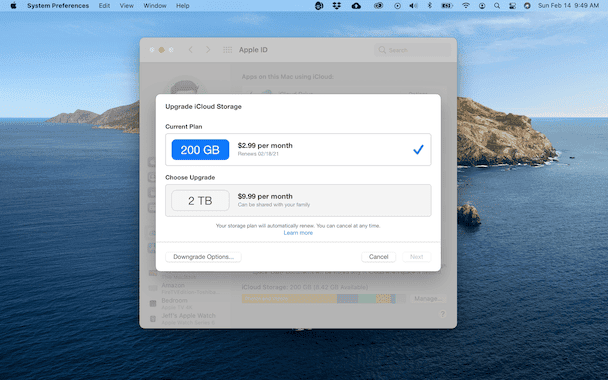Open the Apple menu
This screenshot has width=608, height=380.
point(13,5)
